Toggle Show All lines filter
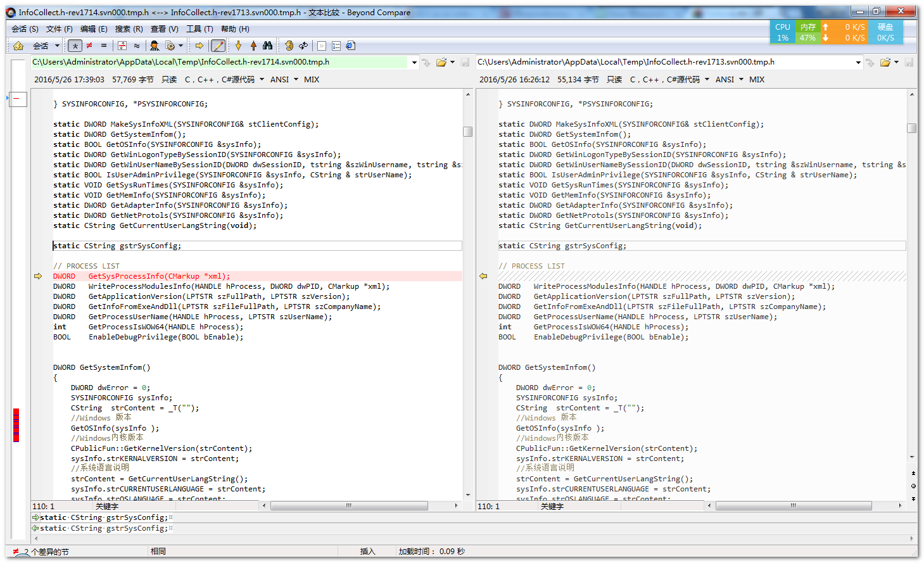Screen dimensions: 924x563 pyautogui.click(x=75, y=46)
